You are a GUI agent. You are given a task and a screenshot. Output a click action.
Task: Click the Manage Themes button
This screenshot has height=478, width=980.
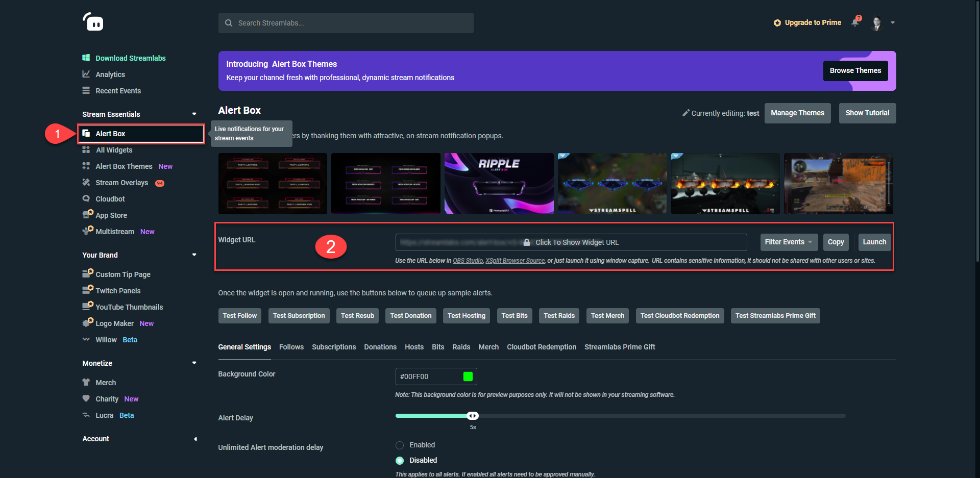point(797,113)
